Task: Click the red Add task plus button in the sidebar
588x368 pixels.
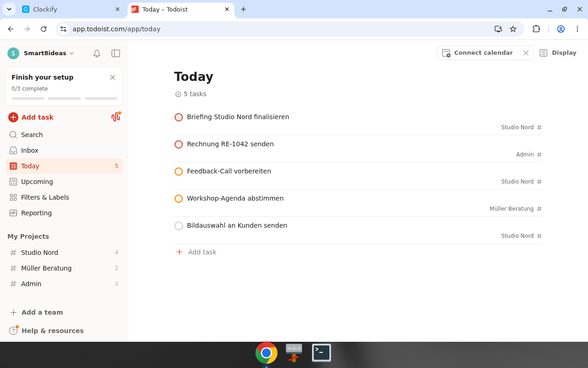Action: tap(13, 117)
